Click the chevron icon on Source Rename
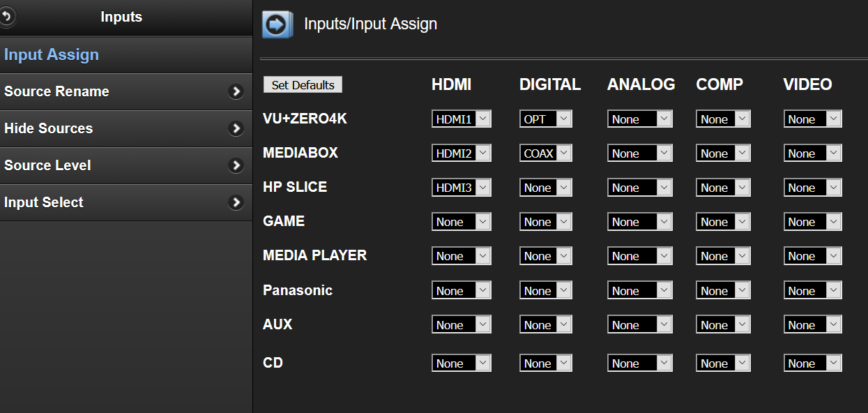This screenshot has width=868, height=413. 236,91
